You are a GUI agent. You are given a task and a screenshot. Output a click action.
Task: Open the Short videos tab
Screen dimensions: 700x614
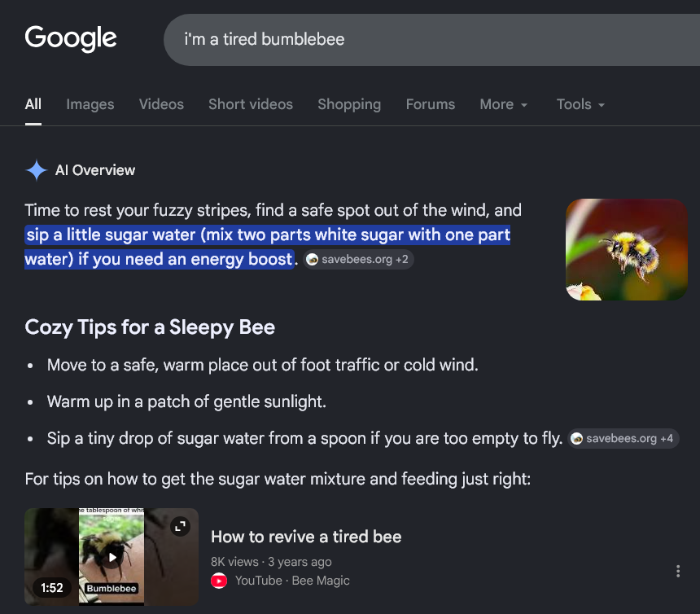pos(251,104)
